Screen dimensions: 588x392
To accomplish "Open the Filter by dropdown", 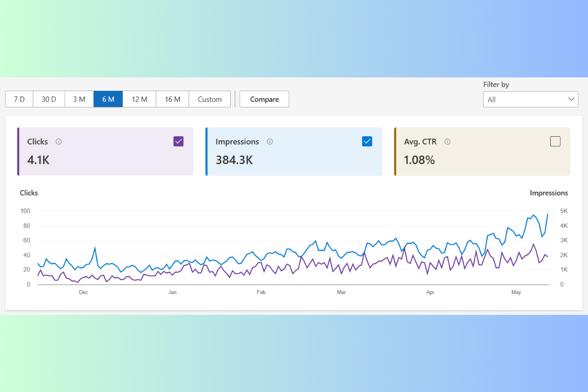I will pos(531,99).
